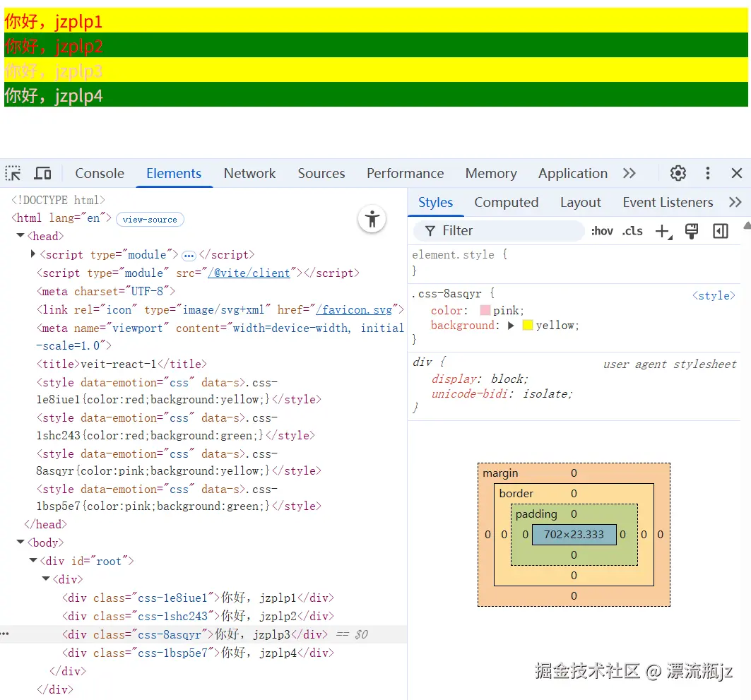Toggle the device emulation toolbar
The image size is (751, 700).
42,172
